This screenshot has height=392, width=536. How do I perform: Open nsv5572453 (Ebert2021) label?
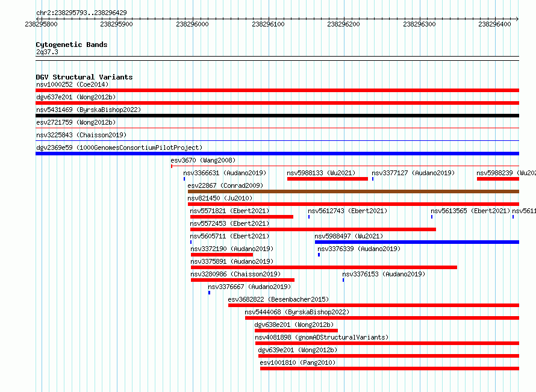coord(229,223)
